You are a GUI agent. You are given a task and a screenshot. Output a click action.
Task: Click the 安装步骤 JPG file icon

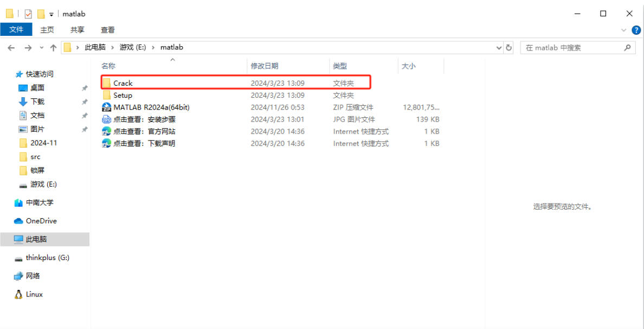coord(107,119)
